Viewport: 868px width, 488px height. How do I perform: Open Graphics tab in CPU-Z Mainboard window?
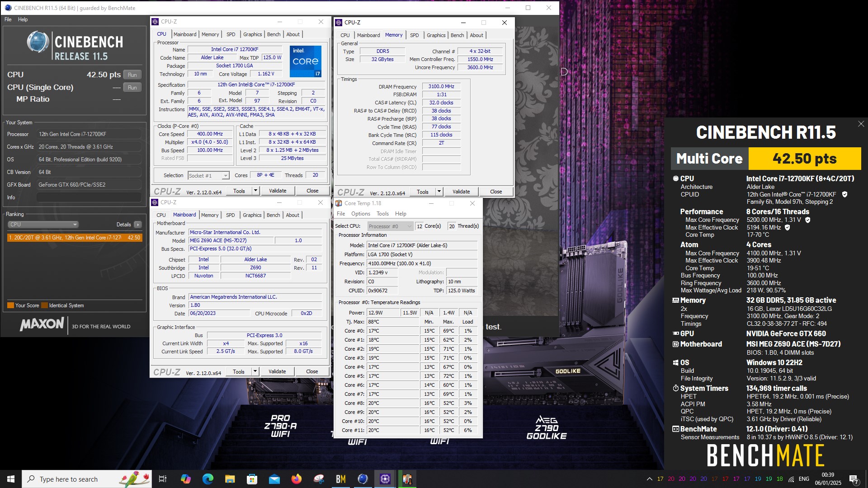252,215
